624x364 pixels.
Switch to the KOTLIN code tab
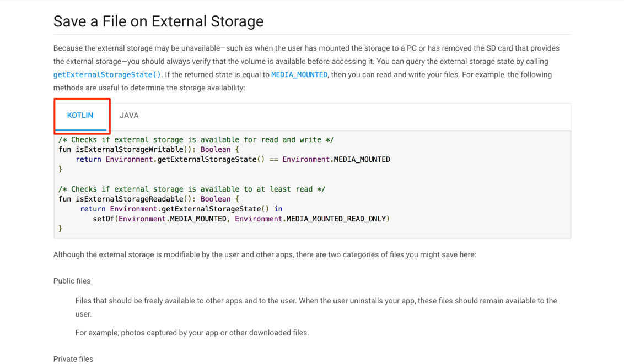(x=80, y=116)
